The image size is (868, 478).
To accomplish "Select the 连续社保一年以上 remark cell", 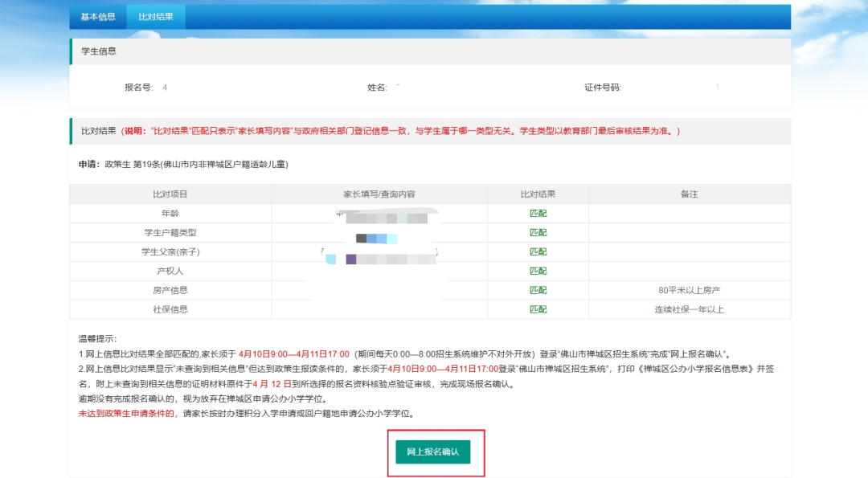I will [x=690, y=310].
